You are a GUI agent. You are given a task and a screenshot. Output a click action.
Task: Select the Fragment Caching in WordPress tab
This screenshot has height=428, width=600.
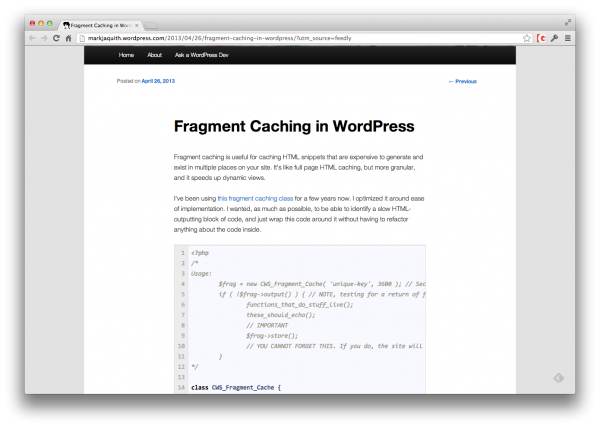pos(100,25)
